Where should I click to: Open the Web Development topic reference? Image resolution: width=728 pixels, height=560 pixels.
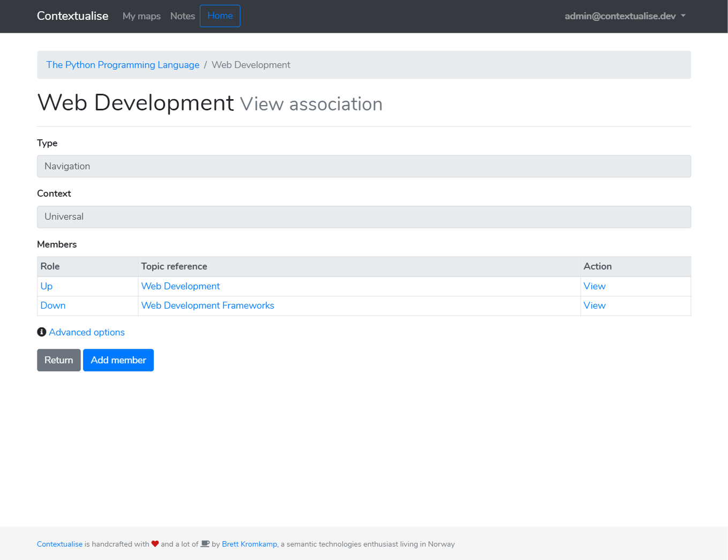pos(181,286)
